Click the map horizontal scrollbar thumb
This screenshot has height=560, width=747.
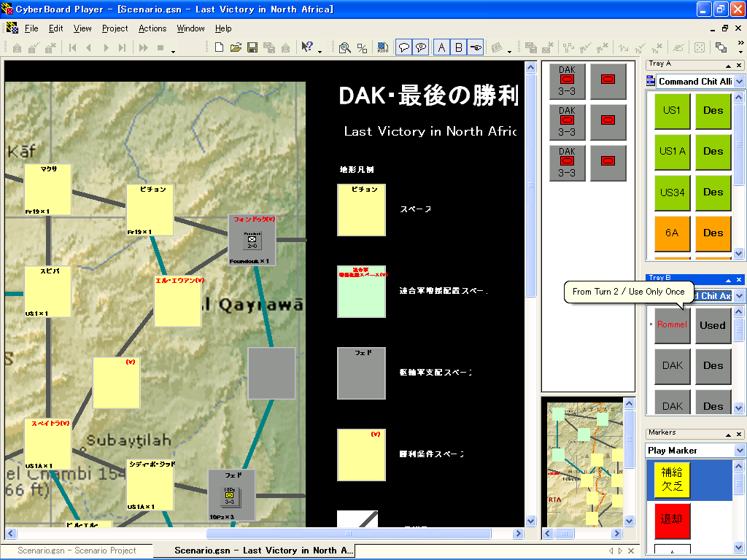(348, 533)
